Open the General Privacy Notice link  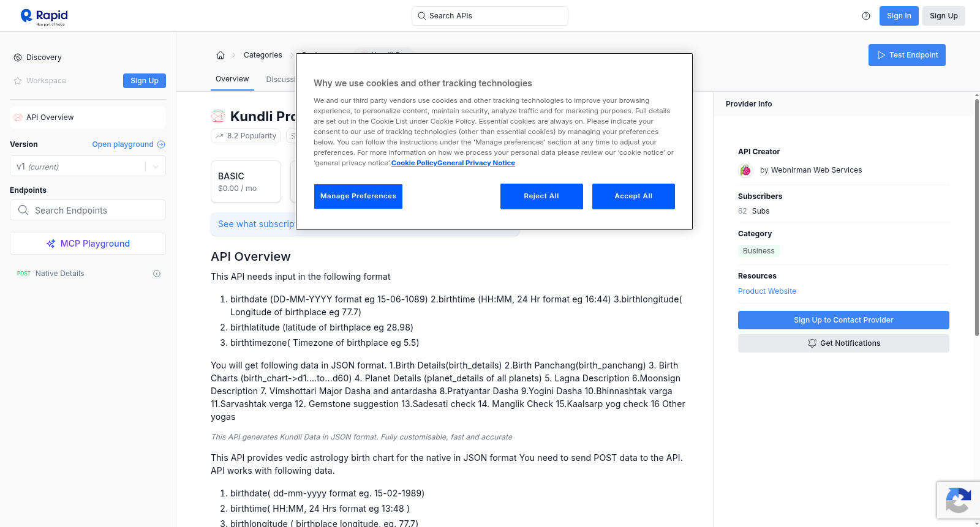(477, 163)
